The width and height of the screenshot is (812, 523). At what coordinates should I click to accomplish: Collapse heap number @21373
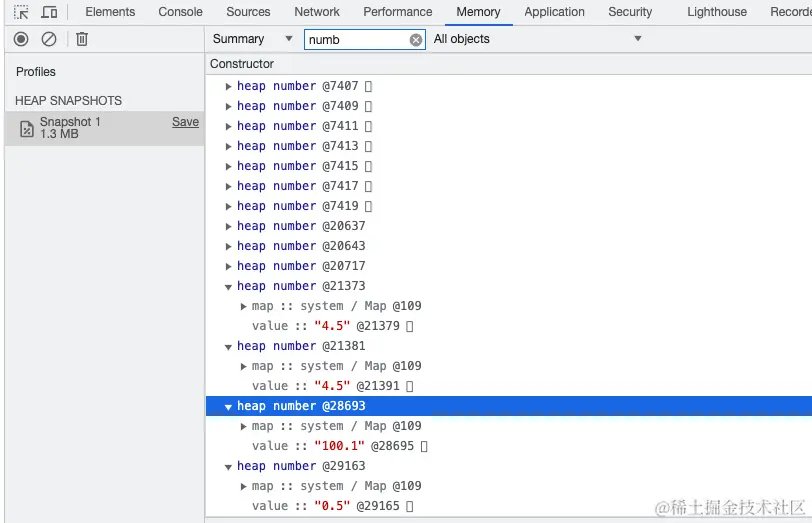(x=228, y=287)
